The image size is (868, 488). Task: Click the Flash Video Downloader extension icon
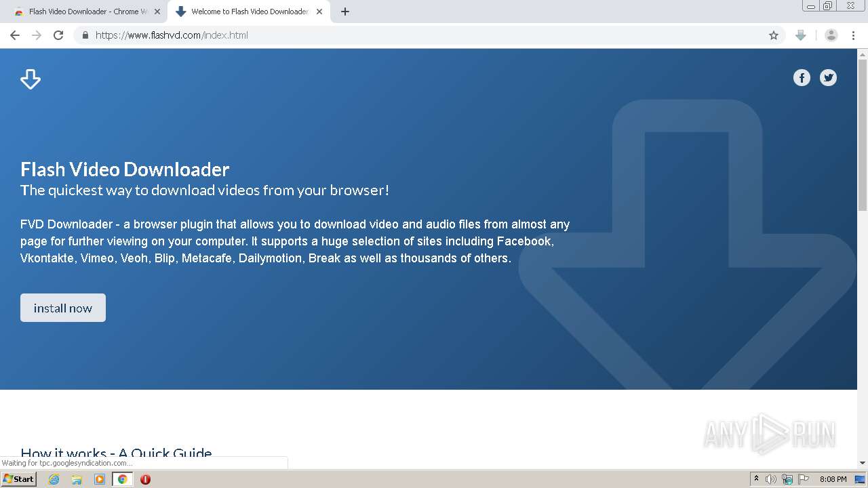tap(801, 35)
